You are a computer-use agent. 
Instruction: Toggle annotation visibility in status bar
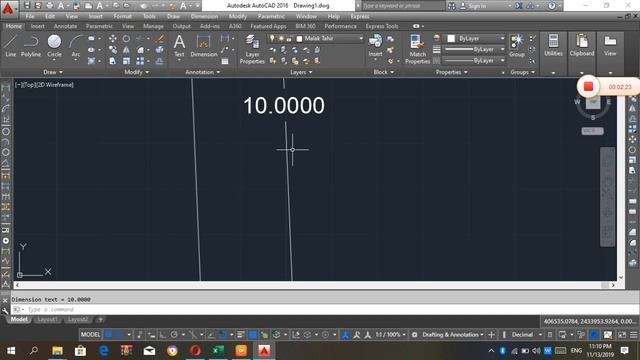[x=345, y=335]
